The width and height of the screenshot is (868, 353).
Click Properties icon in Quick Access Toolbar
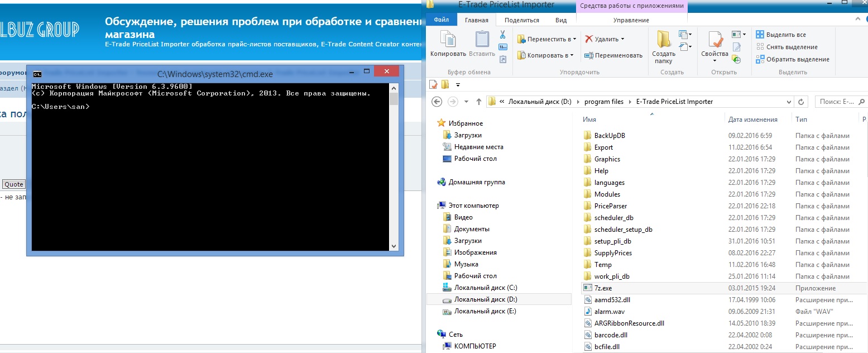point(433,84)
